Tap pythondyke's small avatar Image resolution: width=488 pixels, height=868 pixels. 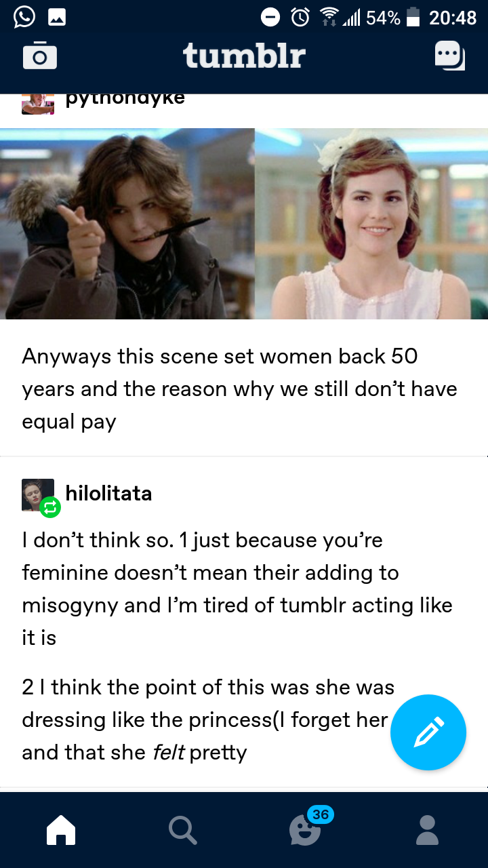pos(38,103)
